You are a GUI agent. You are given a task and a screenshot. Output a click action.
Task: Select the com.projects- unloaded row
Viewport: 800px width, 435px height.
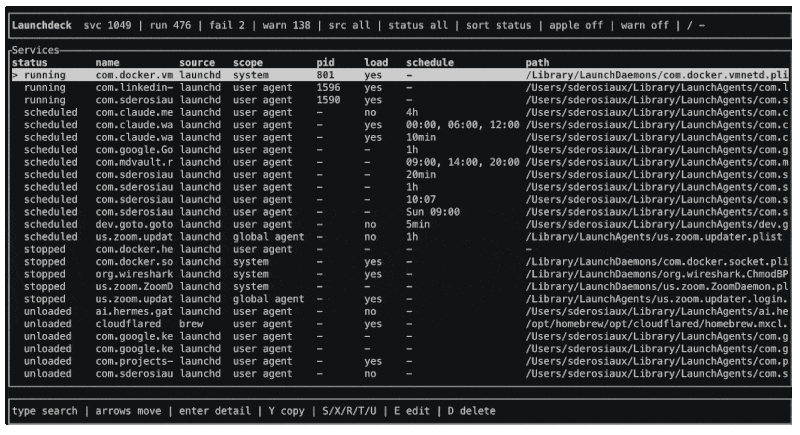point(400,361)
